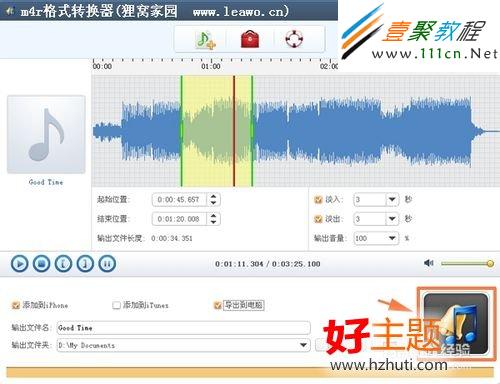Increase the end position with the up arrow
Screen dimensions: 500x384
point(213,216)
